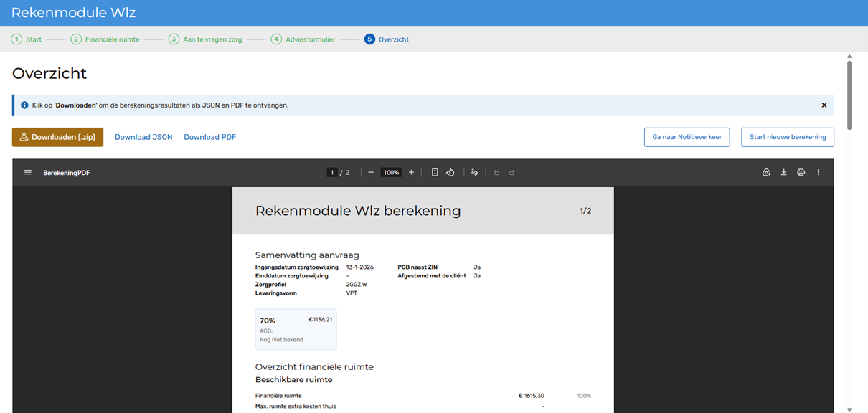Print the BerekeningPDF document
This screenshot has width=868, height=413.
click(x=801, y=173)
